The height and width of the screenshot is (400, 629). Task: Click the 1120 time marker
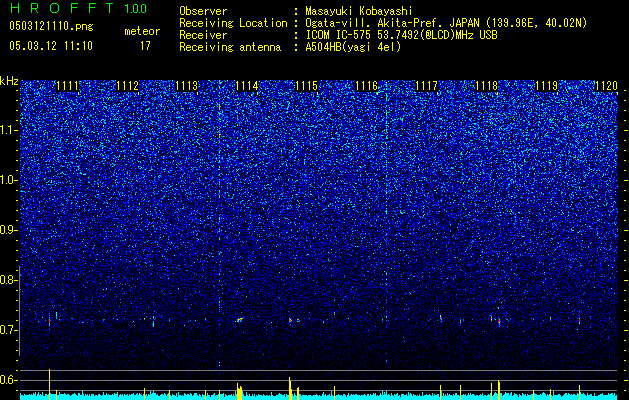click(607, 85)
